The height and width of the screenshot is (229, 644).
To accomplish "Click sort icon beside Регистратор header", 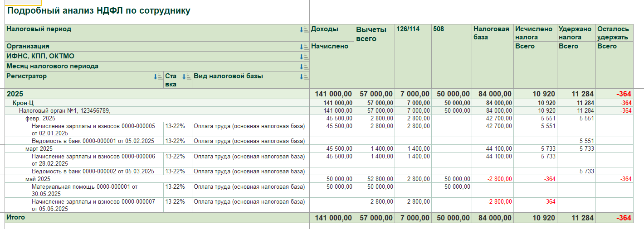I will click(x=158, y=76).
